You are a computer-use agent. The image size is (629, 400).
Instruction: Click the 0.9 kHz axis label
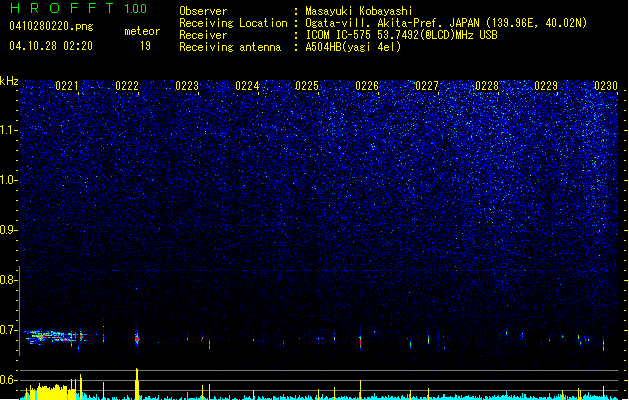(8, 230)
